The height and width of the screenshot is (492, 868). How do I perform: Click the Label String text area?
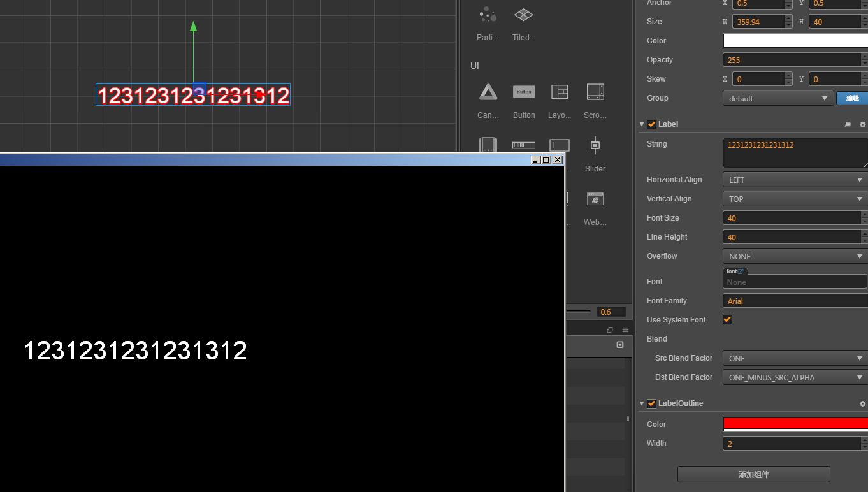click(x=795, y=153)
